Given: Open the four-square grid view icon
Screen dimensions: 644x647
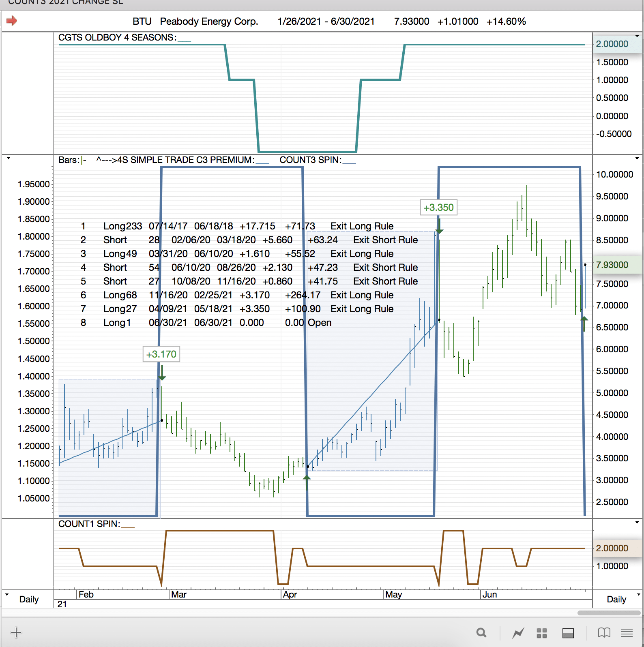Looking at the screenshot, I should 542,632.
